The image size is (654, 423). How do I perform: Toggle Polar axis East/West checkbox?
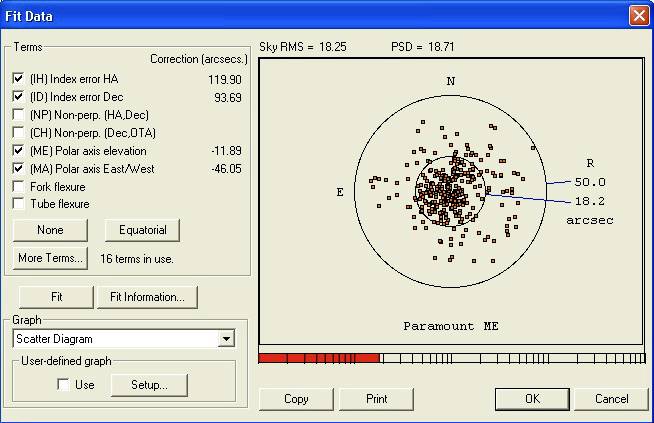(x=19, y=169)
